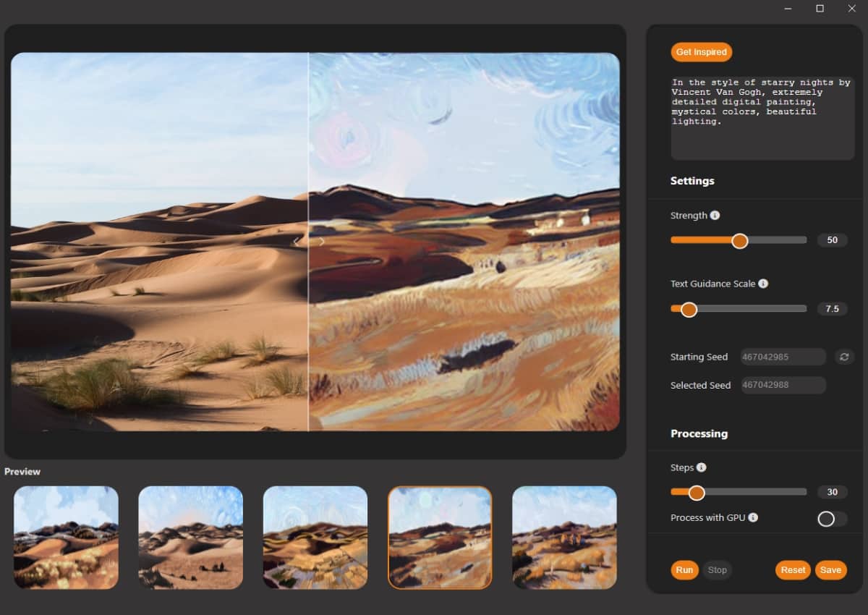Click the left arrow on the comparison divider
The width and height of the screenshot is (868, 615).
[297, 241]
